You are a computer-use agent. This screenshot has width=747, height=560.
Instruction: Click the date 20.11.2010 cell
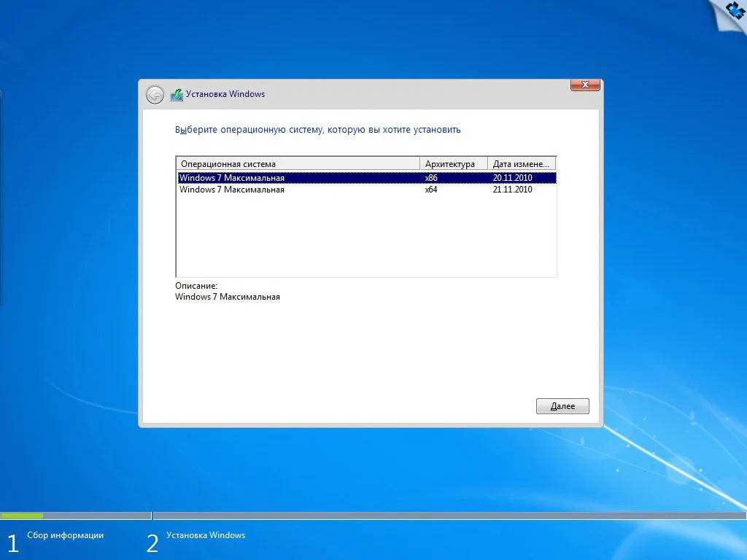[x=513, y=178]
